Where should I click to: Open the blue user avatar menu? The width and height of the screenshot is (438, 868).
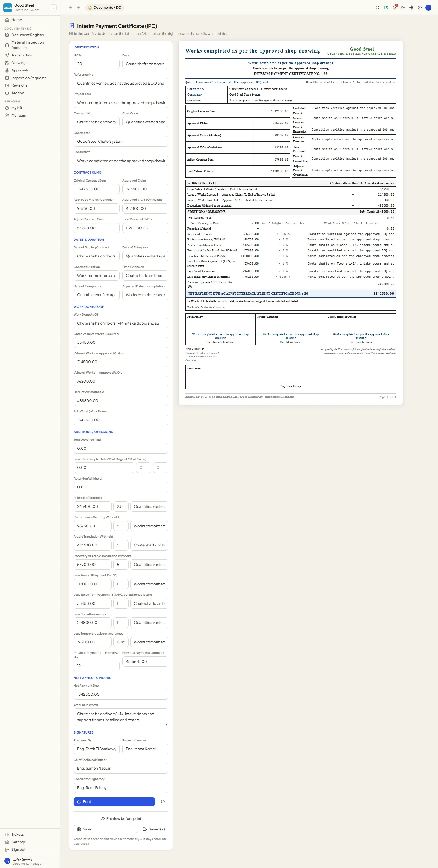coord(428,7)
